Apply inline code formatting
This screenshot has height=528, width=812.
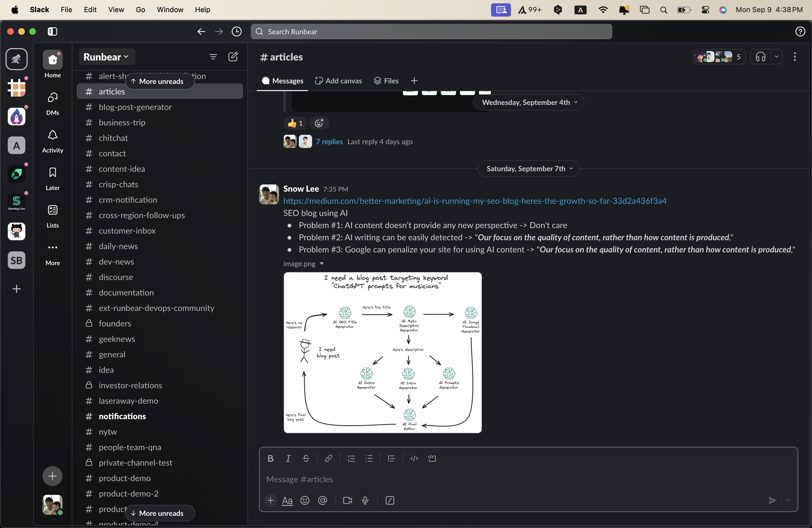pyautogui.click(x=414, y=458)
